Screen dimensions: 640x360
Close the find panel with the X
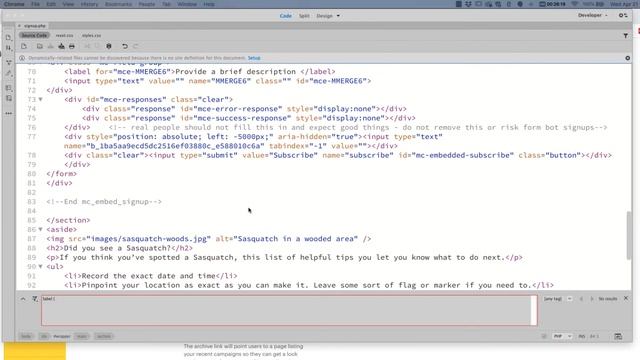[626, 298]
